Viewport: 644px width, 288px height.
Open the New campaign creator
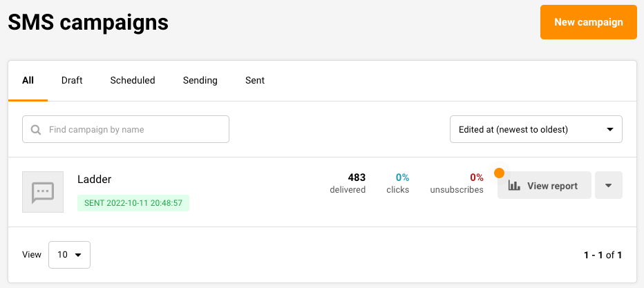588,22
